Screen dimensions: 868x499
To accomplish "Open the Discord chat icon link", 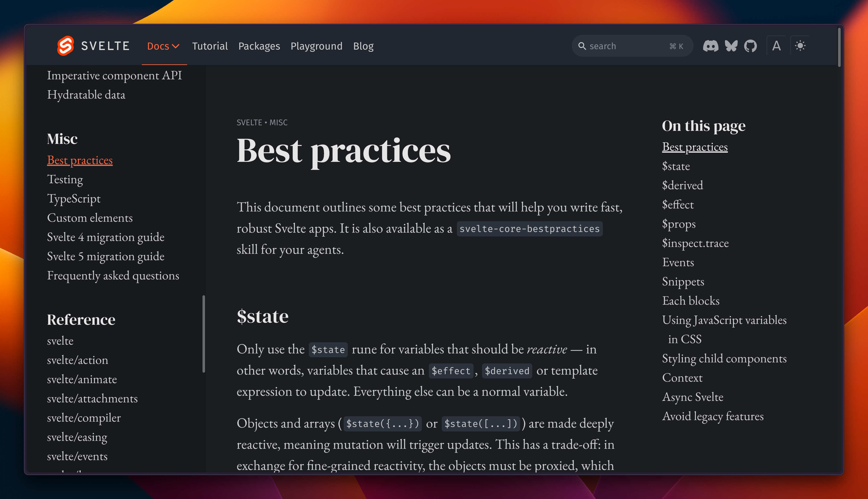I will click(711, 46).
